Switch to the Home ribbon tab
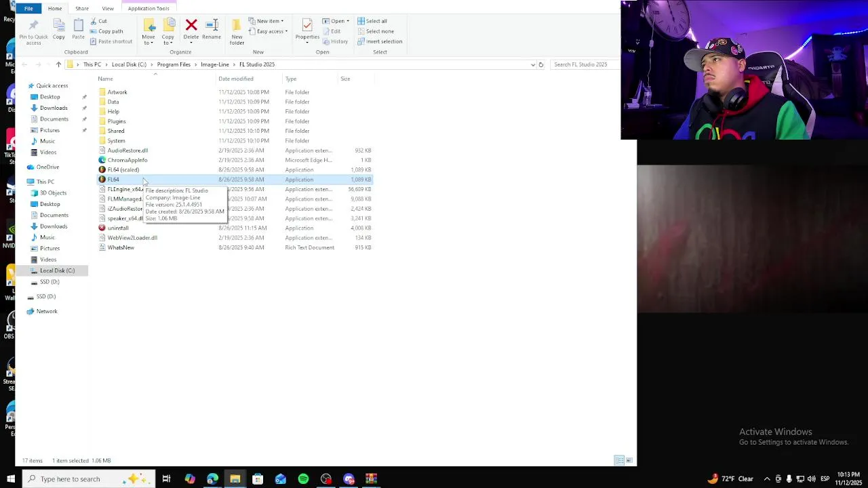The width and height of the screenshot is (868, 488). click(55, 8)
